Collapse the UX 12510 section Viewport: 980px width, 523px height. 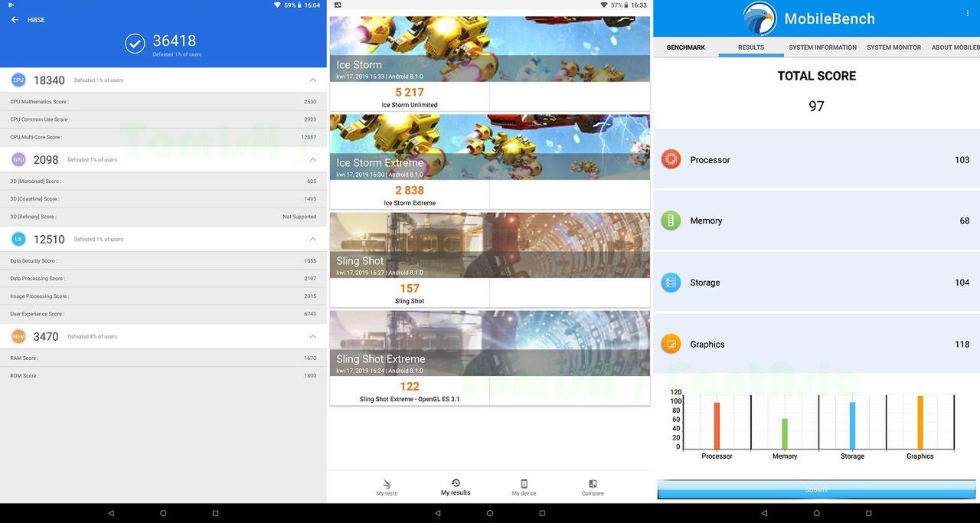312,240
